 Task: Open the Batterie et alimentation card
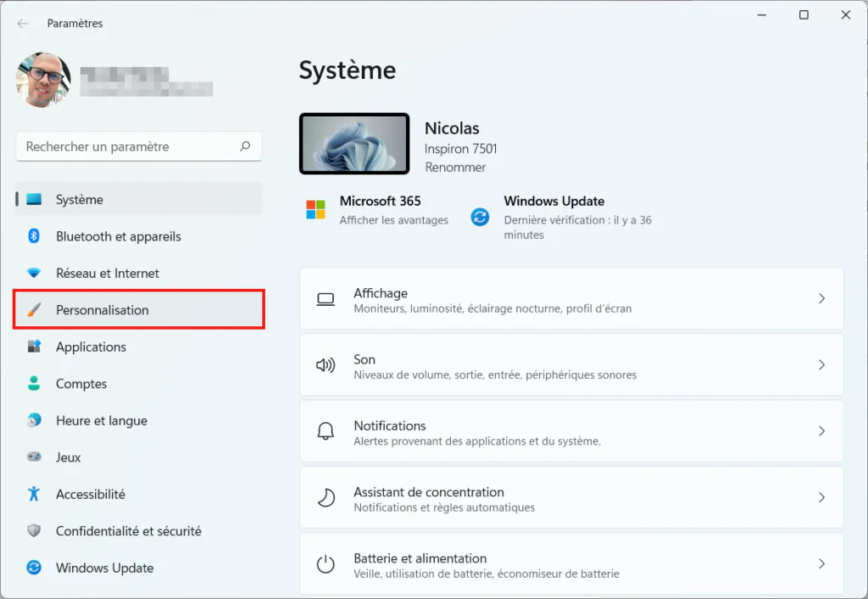[x=571, y=564]
